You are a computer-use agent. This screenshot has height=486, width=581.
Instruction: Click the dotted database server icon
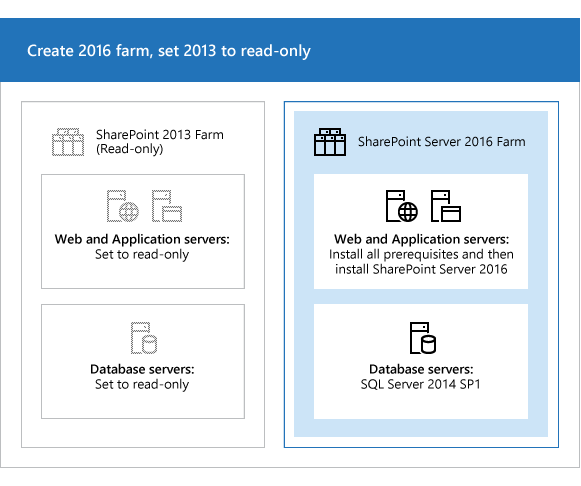click(144, 338)
